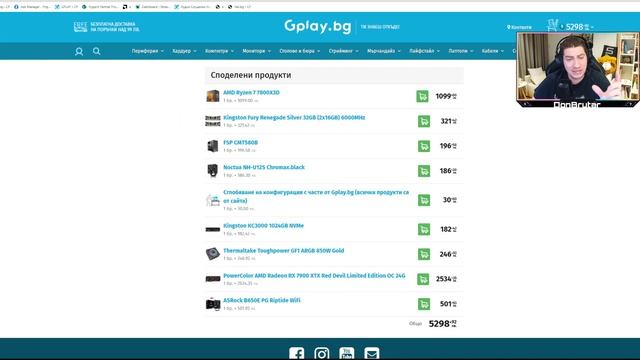Expand the Лаптопи menu
Image resolution: width=640 pixels, height=360 pixels.
tap(461, 51)
